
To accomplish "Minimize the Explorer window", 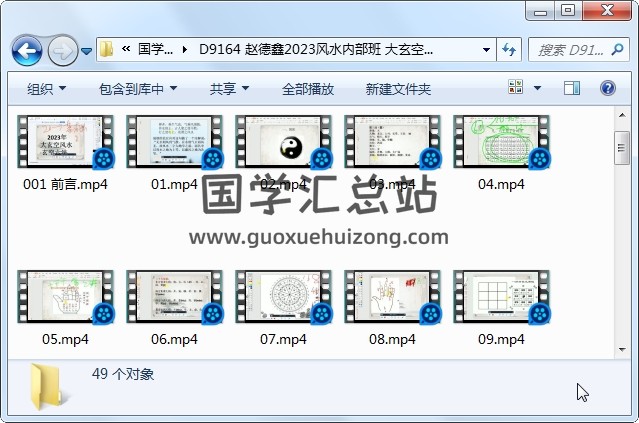I will [540, 11].
